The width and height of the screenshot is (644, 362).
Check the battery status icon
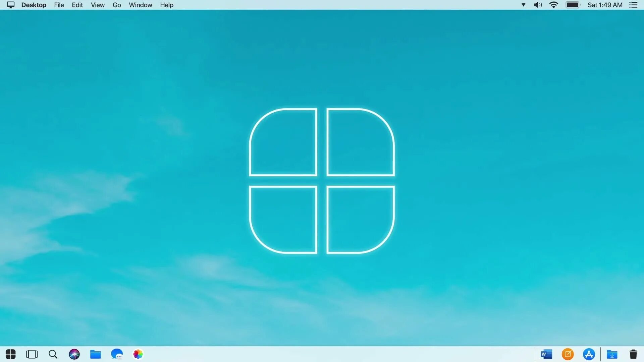573,5
